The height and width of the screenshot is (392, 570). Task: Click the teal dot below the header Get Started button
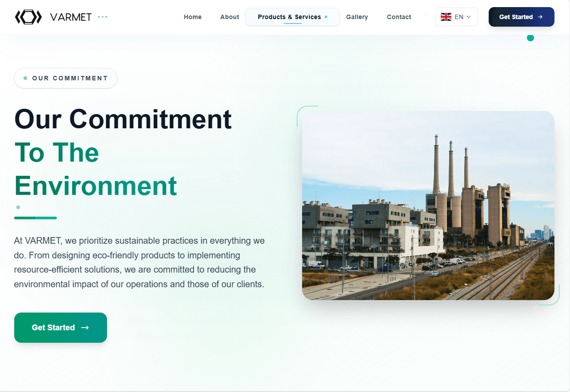(530, 38)
